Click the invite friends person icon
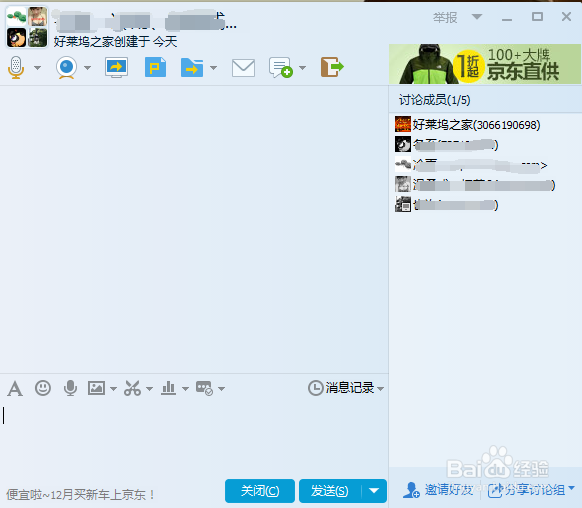The width and height of the screenshot is (582, 508). point(411,490)
